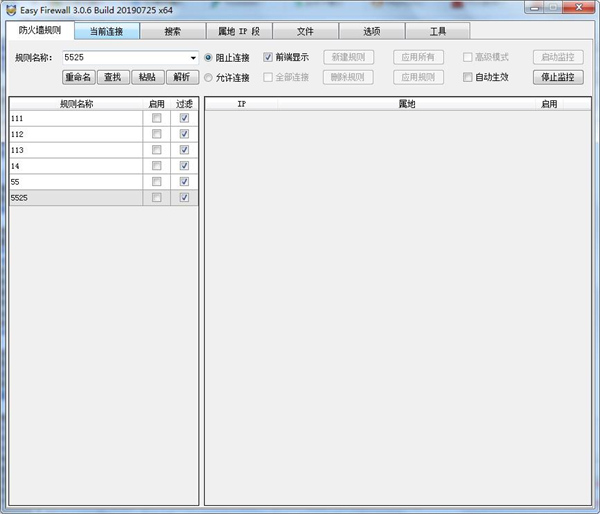Toggle the 前端显示 checkbox

[268, 58]
